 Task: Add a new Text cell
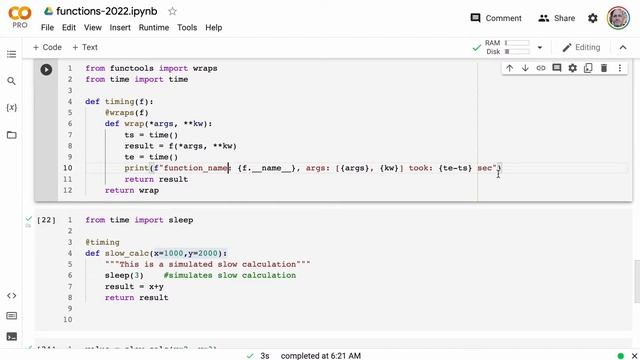[x=85, y=47]
